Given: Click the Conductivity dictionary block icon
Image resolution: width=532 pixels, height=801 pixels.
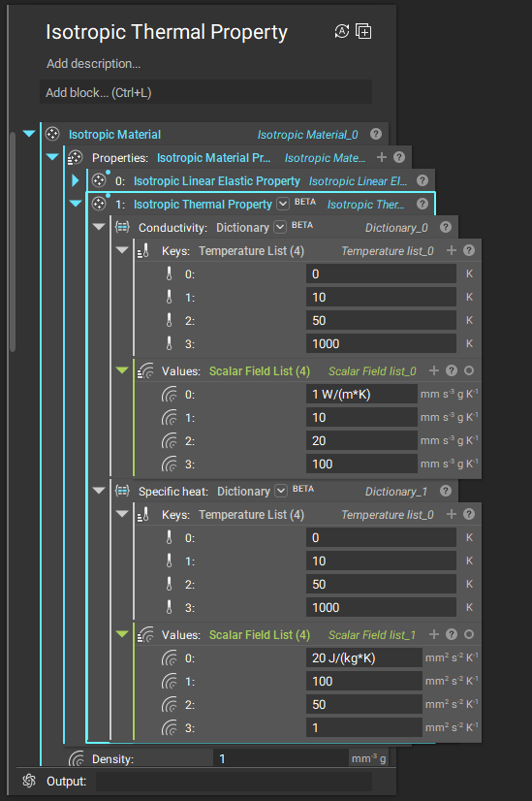Looking at the screenshot, I should pos(122,227).
